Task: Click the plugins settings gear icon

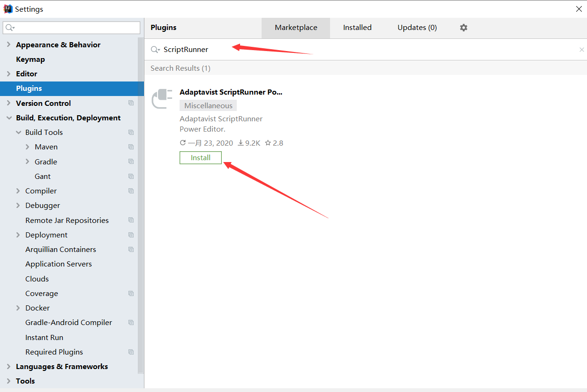Action: coord(464,28)
